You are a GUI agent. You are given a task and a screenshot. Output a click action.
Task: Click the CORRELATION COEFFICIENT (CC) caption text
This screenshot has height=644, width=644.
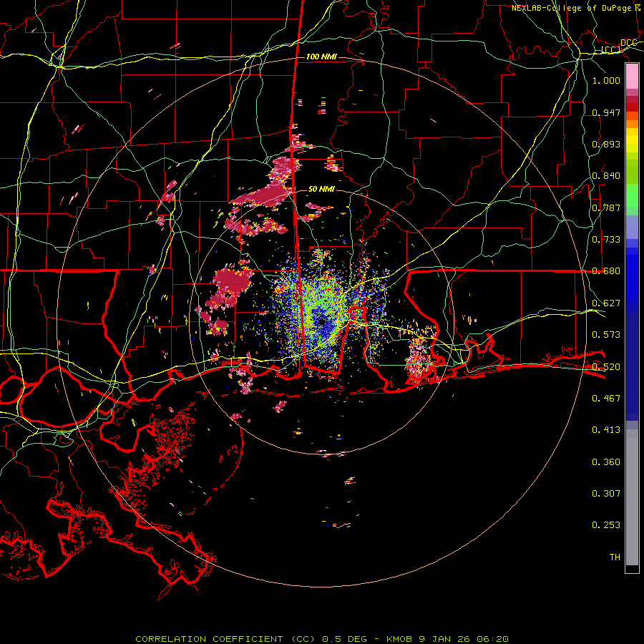[225, 639]
